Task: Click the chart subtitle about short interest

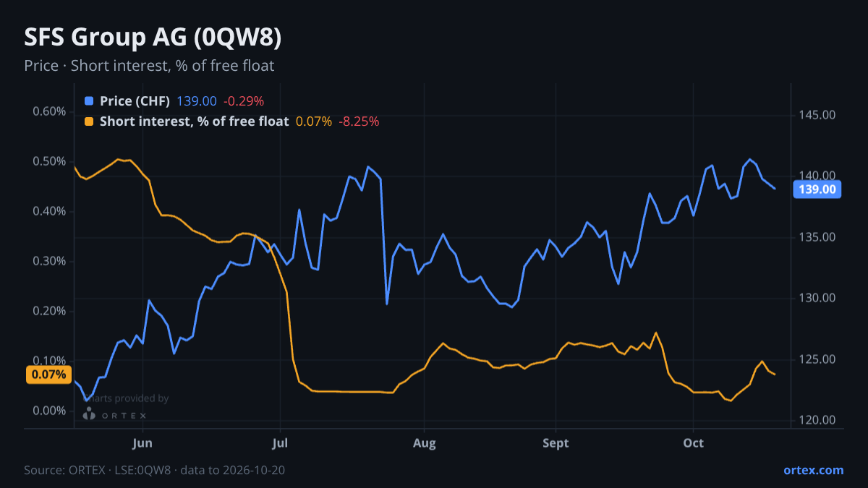Action: pyautogui.click(x=149, y=66)
